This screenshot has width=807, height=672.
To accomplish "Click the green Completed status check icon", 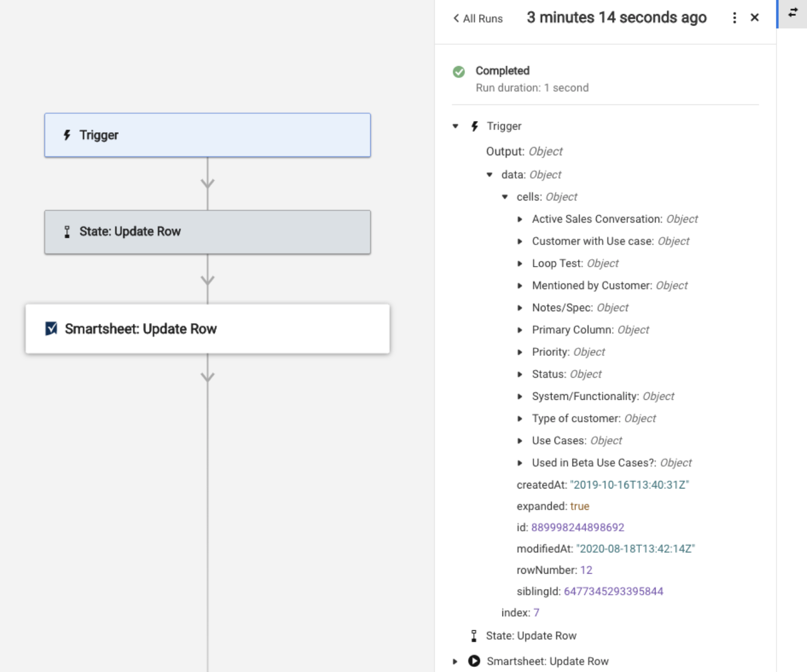I will pyautogui.click(x=459, y=72).
